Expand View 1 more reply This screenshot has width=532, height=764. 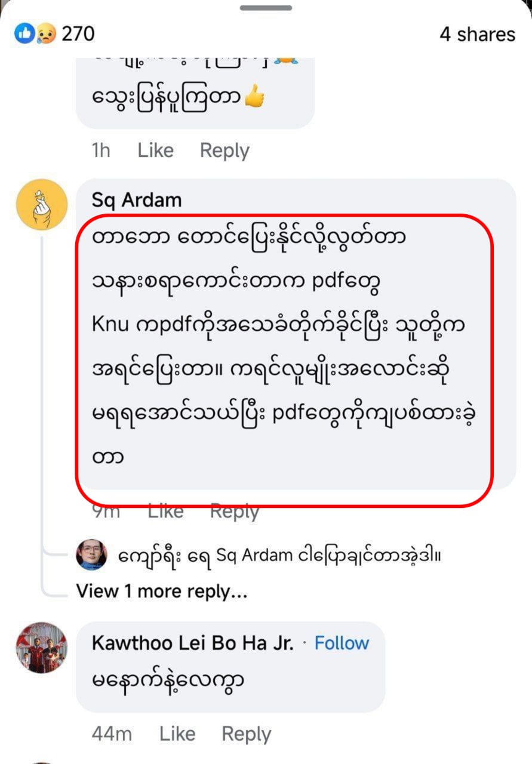pos(161,592)
